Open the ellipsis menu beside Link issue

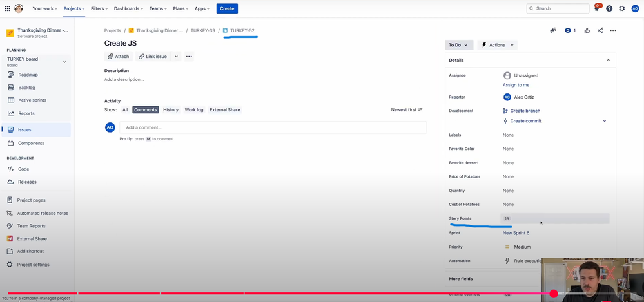189,56
